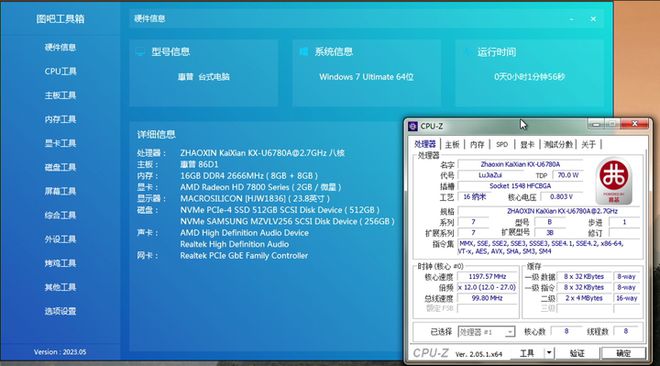Click the 名字 field Zhaoxin KaiXian KX-U6780A
660x366 pixels.
point(520,164)
